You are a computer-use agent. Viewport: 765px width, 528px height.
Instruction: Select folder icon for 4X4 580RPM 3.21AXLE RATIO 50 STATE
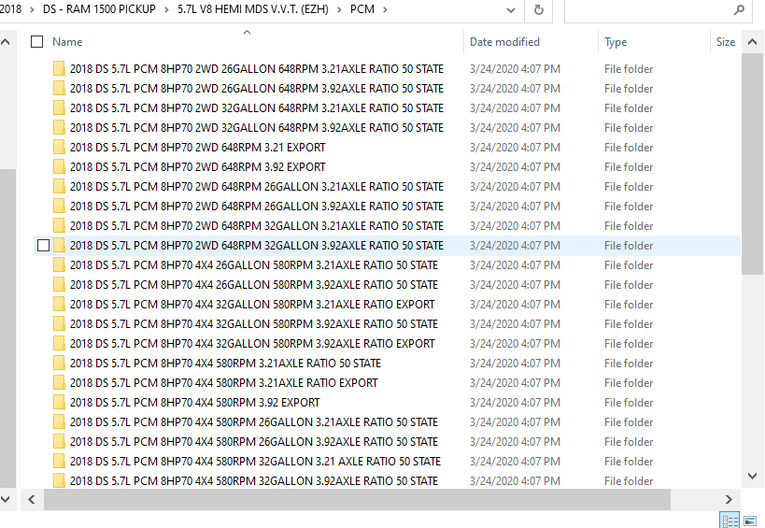pos(59,363)
